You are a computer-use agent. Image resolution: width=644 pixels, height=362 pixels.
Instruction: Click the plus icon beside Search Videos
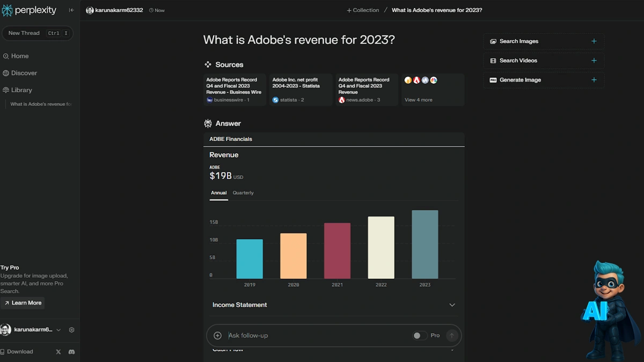[x=594, y=61]
